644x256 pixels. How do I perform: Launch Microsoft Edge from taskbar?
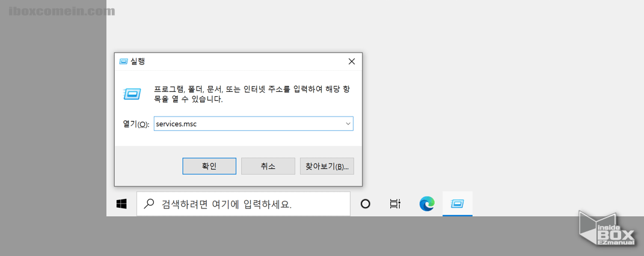[427, 204]
